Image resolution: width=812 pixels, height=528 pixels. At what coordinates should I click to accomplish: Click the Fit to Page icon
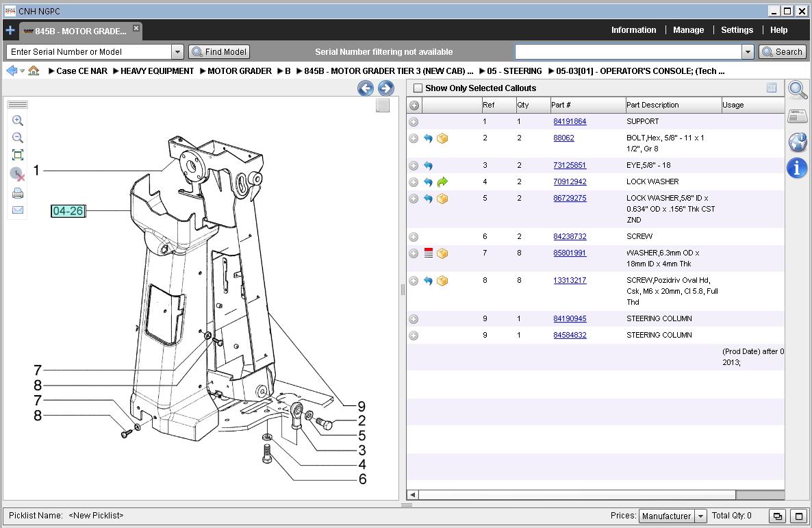(18, 154)
